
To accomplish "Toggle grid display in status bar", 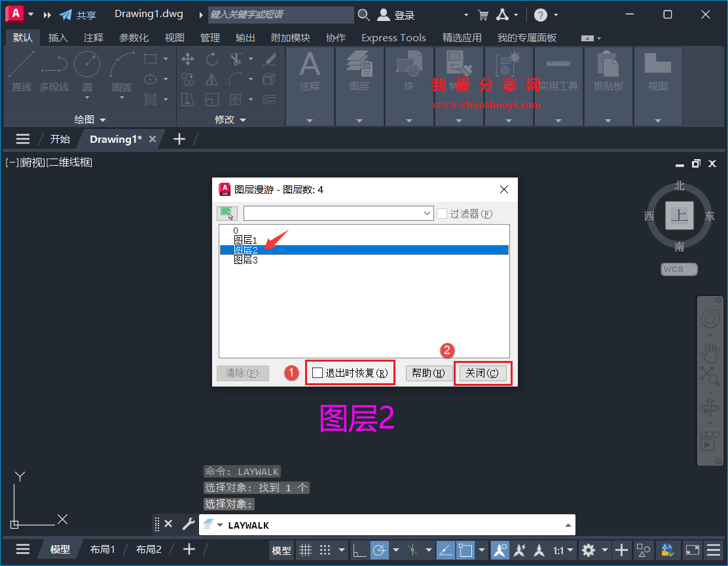I will click(306, 550).
